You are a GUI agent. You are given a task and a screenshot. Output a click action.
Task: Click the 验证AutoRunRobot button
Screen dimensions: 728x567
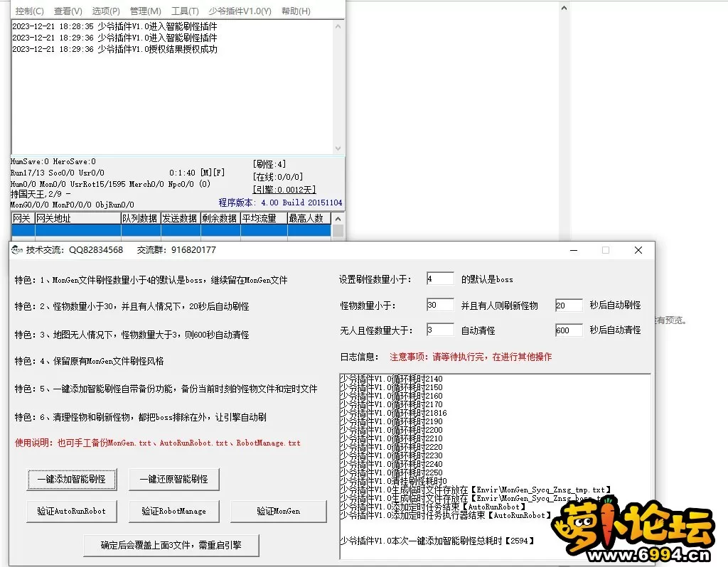point(72,511)
